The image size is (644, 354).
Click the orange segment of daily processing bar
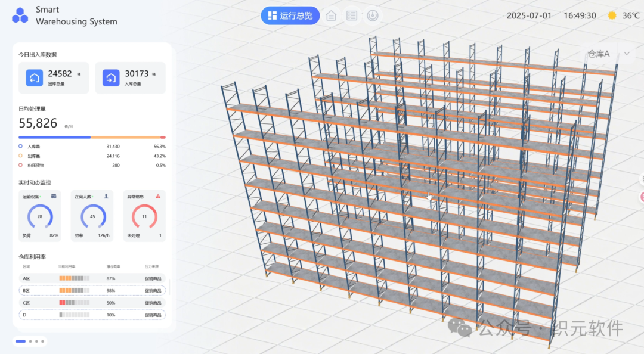[125, 137]
